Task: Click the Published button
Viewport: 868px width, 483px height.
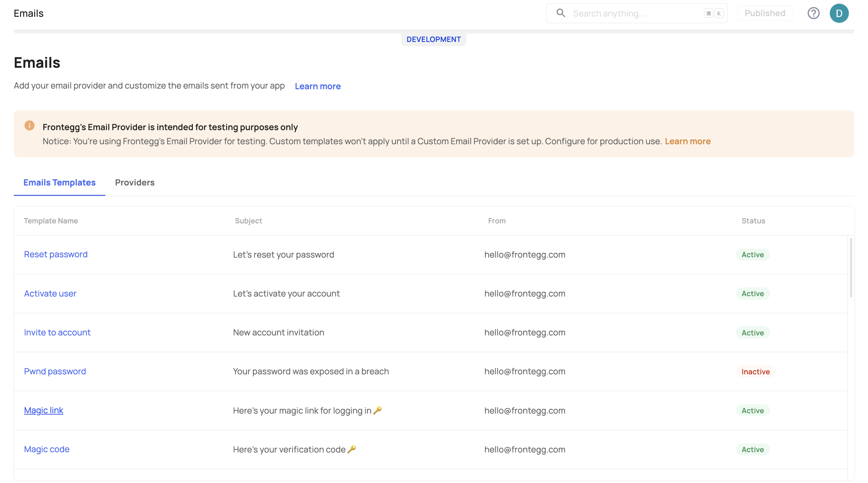Action: tap(765, 13)
